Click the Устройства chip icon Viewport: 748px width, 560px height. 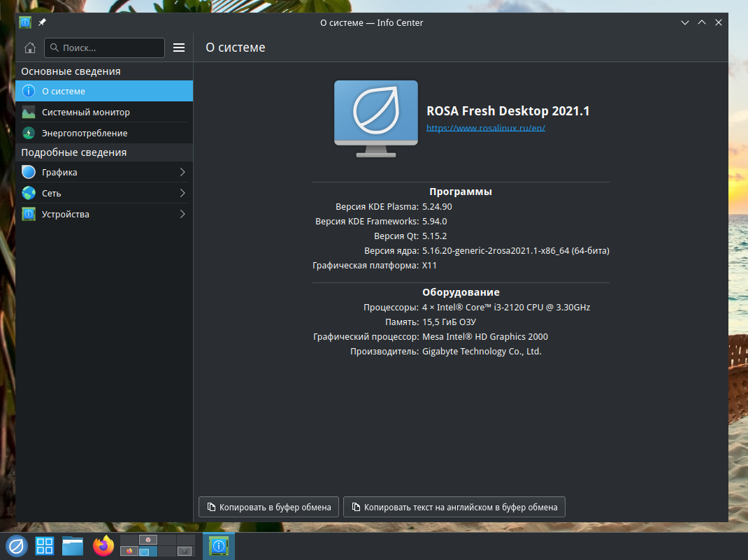coord(29,214)
